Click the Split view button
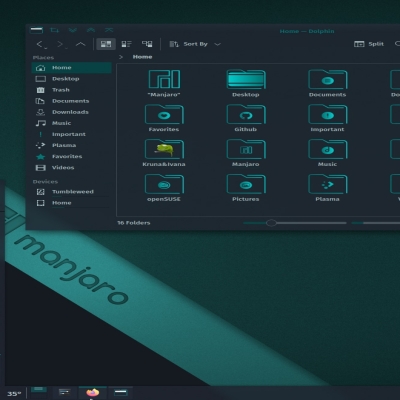 (369, 44)
